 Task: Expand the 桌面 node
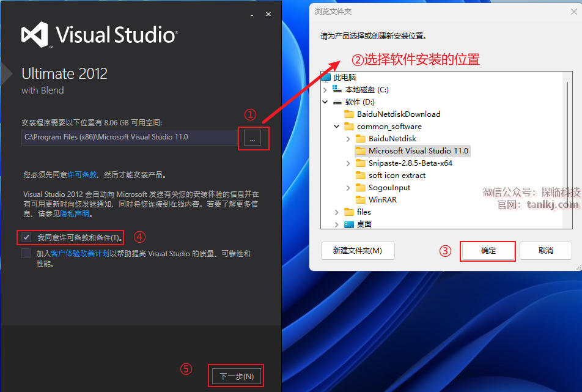pyautogui.click(x=337, y=224)
